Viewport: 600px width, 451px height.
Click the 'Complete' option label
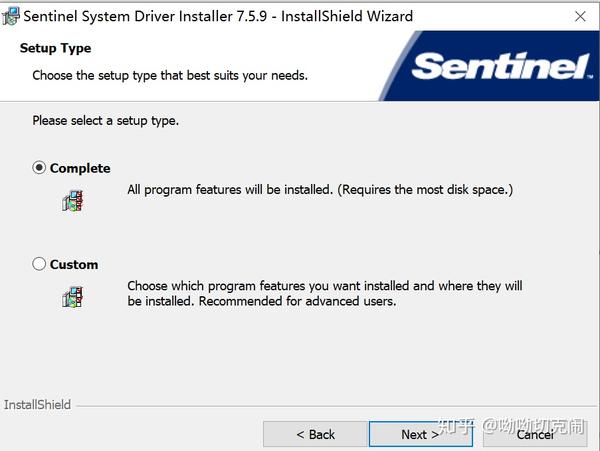pyautogui.click(x=80, y=168)
